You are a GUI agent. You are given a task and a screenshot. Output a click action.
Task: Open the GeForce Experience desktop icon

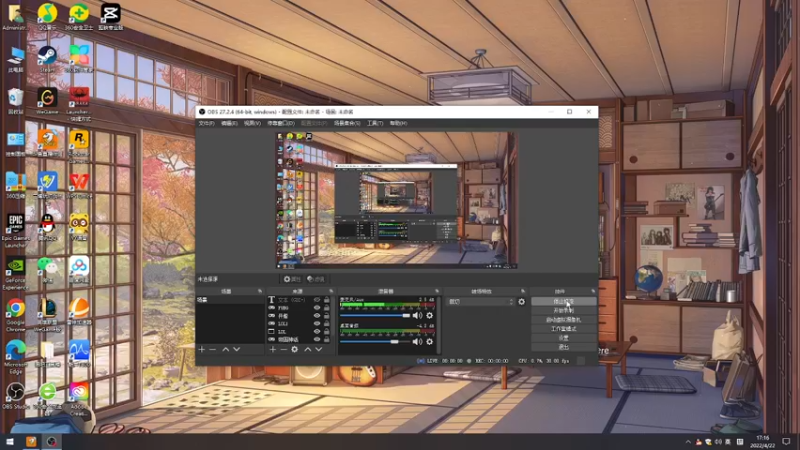(16, 274)
